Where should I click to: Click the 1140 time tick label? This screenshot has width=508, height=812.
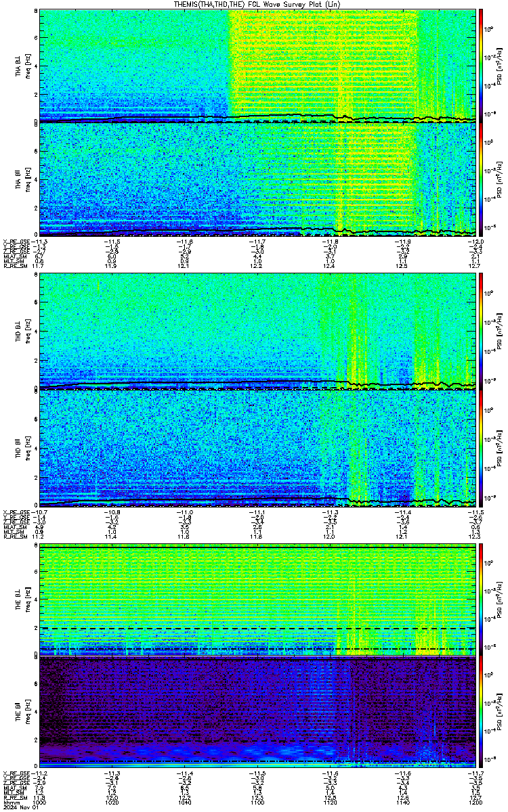click(402, 803)
